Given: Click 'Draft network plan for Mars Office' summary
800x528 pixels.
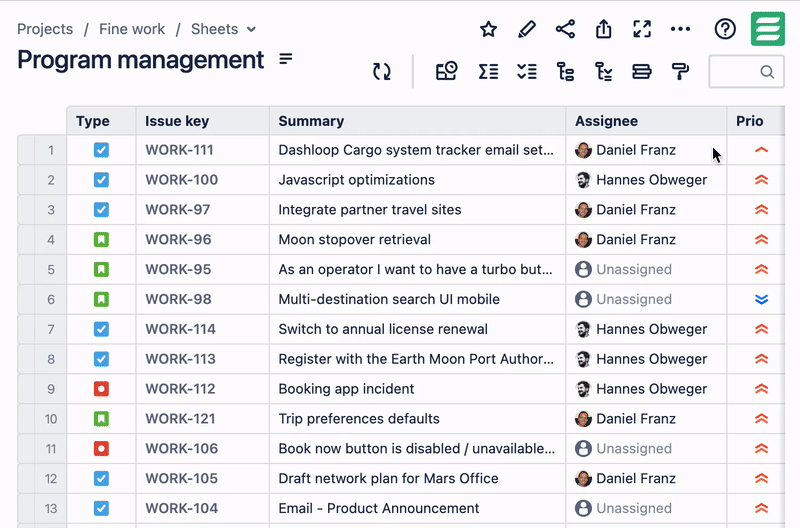Looking at the screenshot, I should point(388,479).
